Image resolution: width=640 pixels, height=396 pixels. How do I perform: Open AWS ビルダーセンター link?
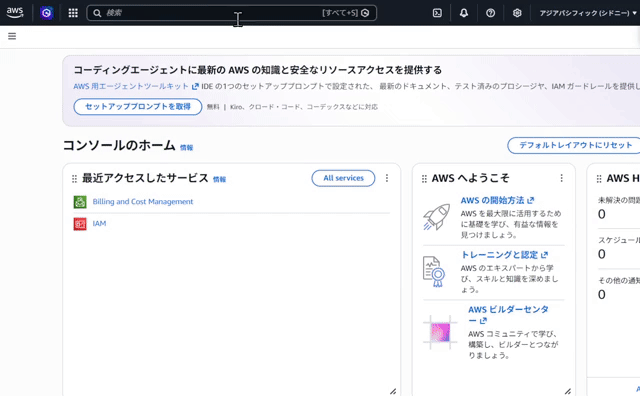tap(508, 315)
